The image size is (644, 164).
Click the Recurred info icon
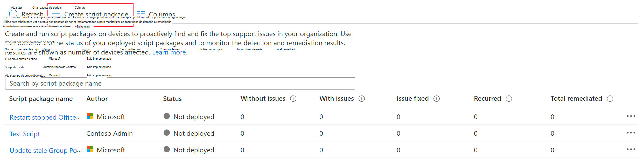(509, 99)
